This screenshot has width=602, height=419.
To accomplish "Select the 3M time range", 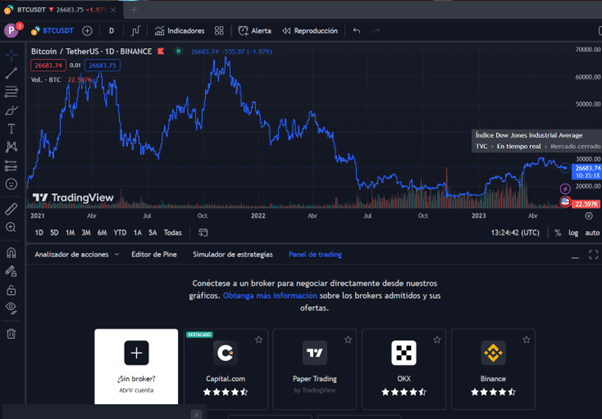I will point(86,233).
